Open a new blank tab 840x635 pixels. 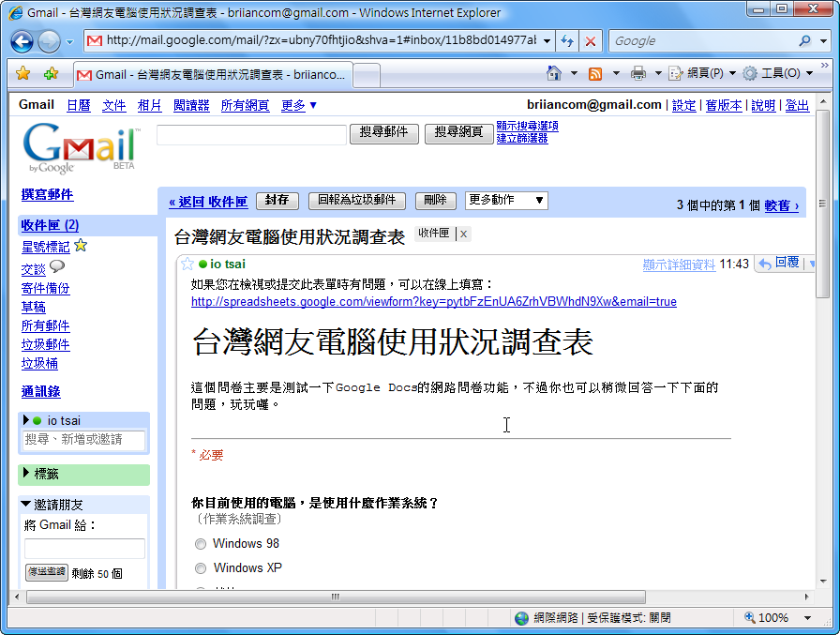(x=367, y=75)
